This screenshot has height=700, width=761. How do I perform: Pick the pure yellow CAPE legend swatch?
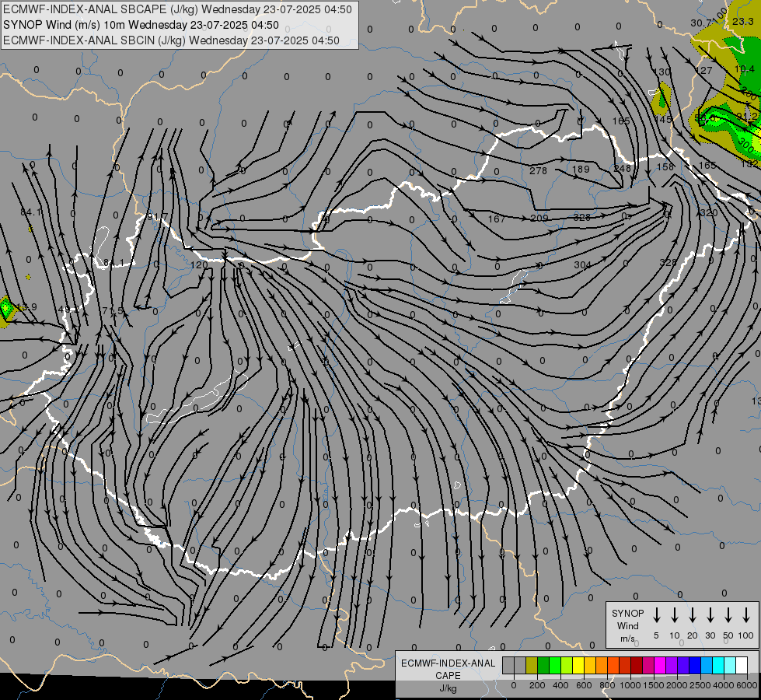pos(578,666)
